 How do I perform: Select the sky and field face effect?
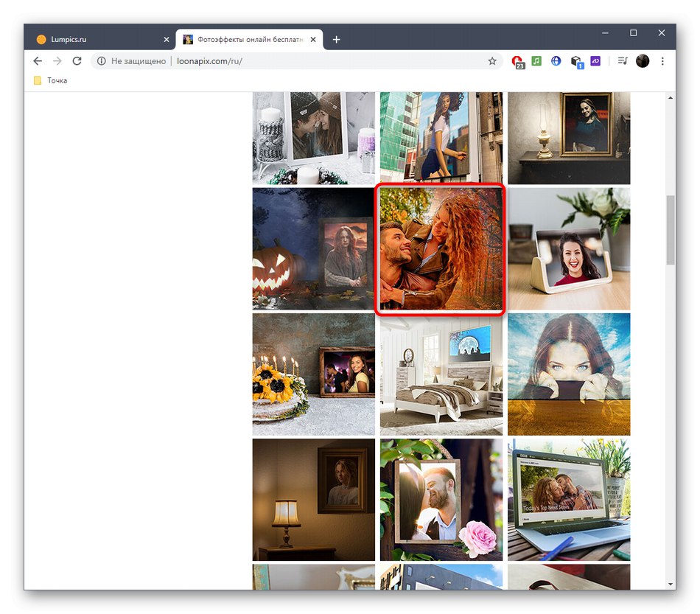[569, 374]
